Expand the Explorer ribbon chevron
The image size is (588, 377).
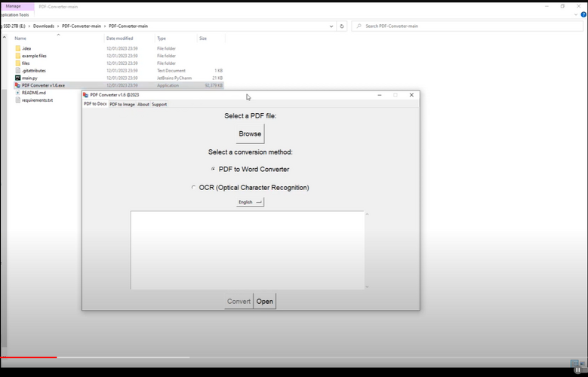[576, 14]
